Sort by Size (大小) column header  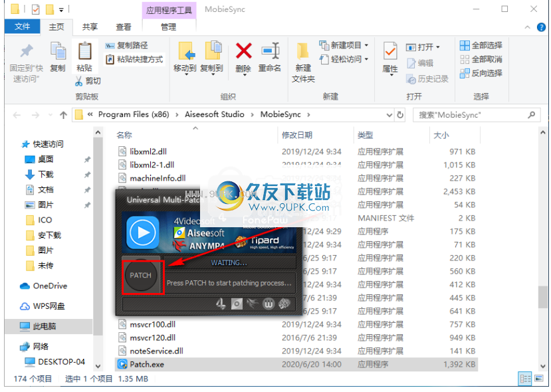coord(441,136)
